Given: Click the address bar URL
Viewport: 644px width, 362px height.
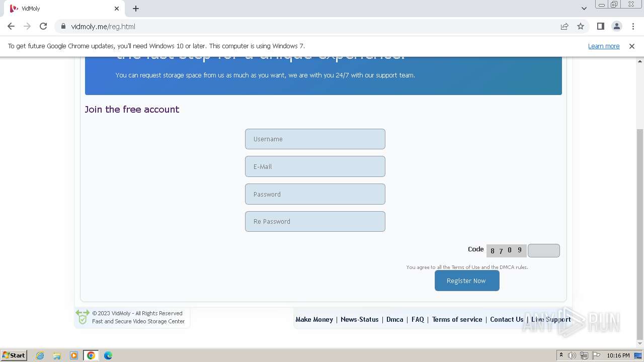Looking at the screenshot, I should click(x=103, y=27).
